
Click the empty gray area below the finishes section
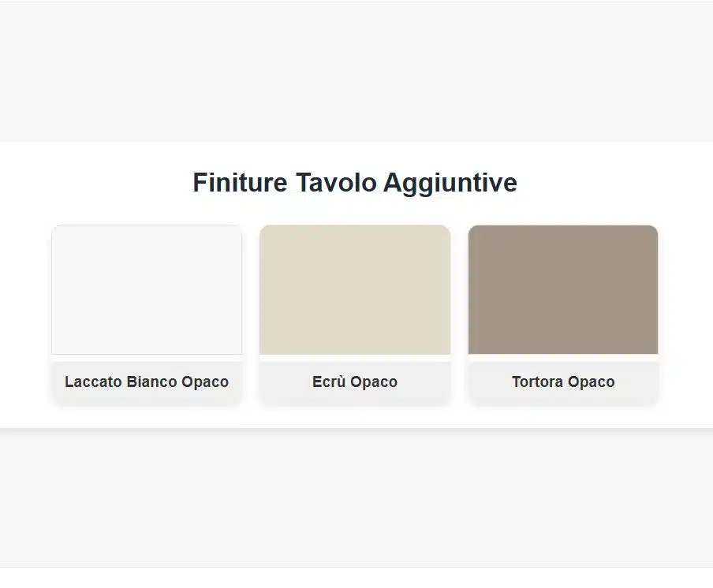355,497
